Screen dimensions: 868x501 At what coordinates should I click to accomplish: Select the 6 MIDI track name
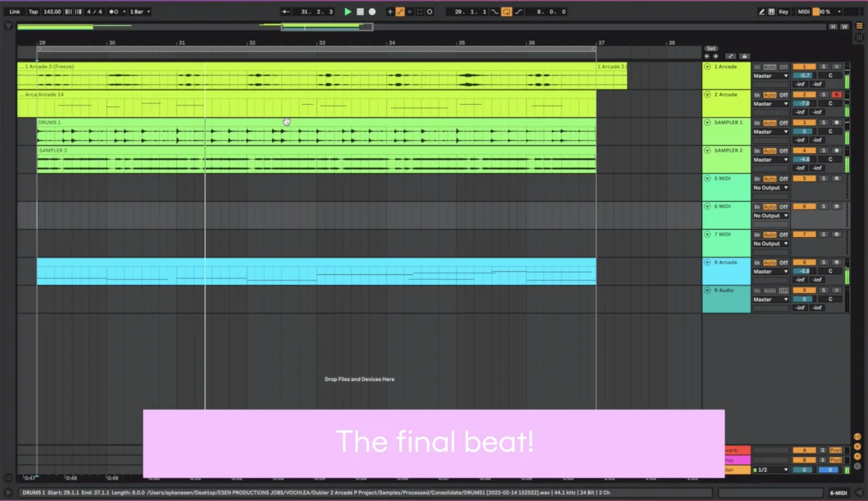(723, 207)
